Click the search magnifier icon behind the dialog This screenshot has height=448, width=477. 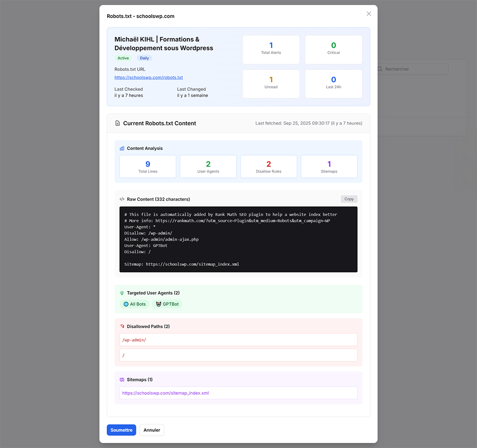(x=380, y=69)
